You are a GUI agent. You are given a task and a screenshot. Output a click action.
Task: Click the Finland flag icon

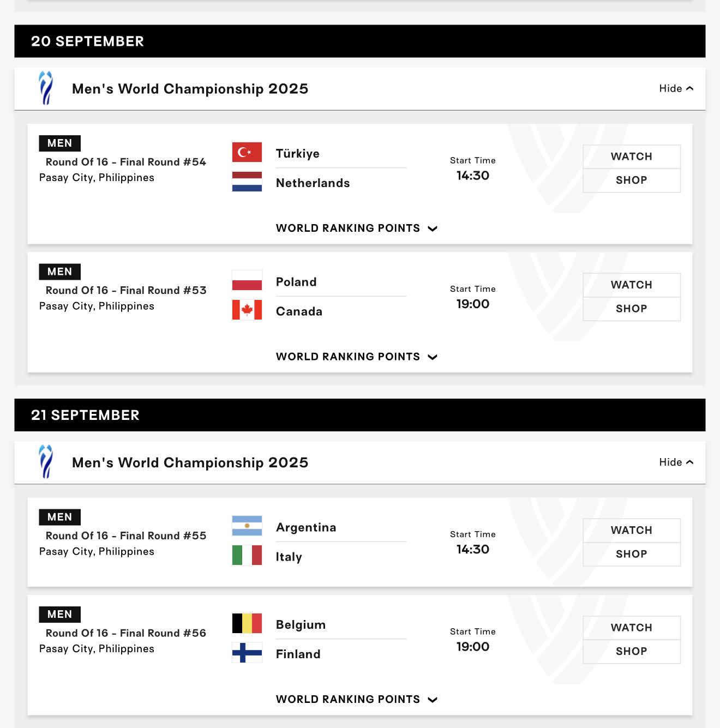247,653
